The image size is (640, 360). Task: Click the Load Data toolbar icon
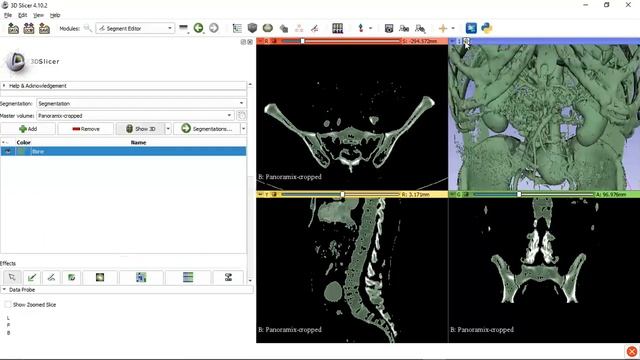[x=13, y=28]
